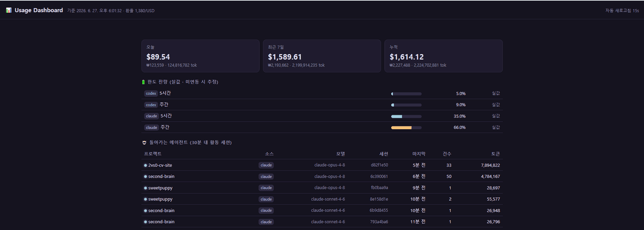The image size is (644, 230).
Task: Click session ID 6b9d8455
Action: click(379, 210)
